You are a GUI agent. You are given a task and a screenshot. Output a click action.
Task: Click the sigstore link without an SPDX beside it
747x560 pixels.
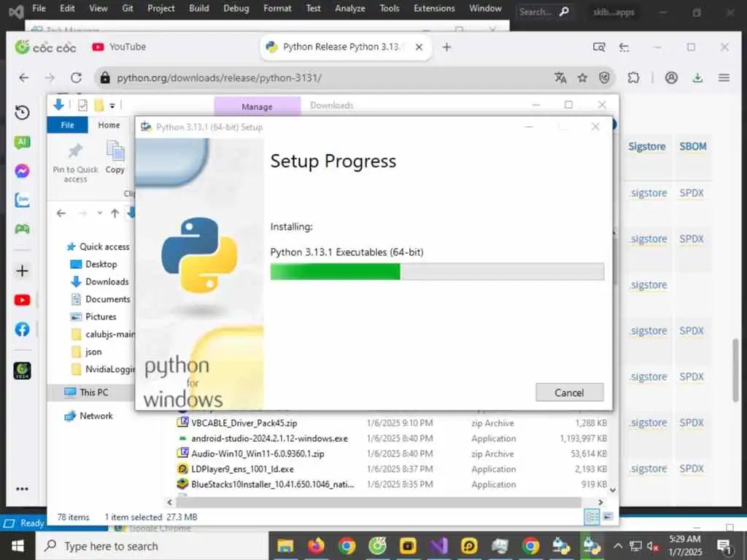click(x=648, y=285)
